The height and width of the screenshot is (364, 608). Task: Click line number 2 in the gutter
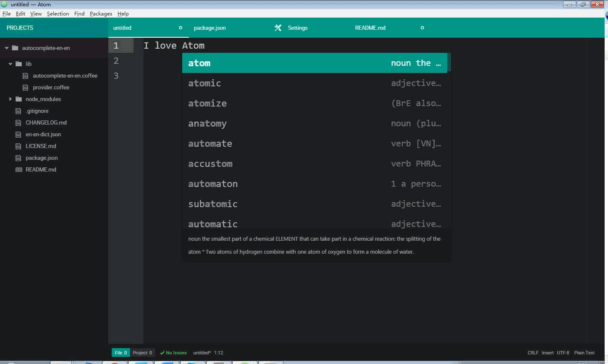116,61
